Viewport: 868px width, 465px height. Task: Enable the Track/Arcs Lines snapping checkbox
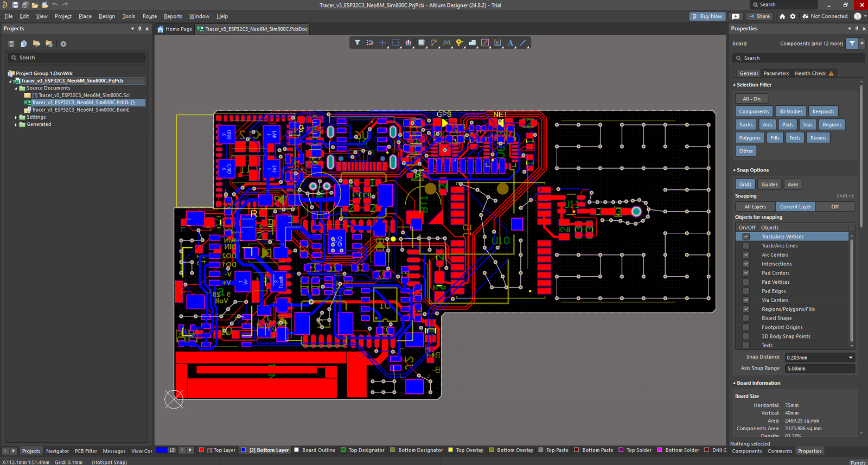tap(746, 246)
